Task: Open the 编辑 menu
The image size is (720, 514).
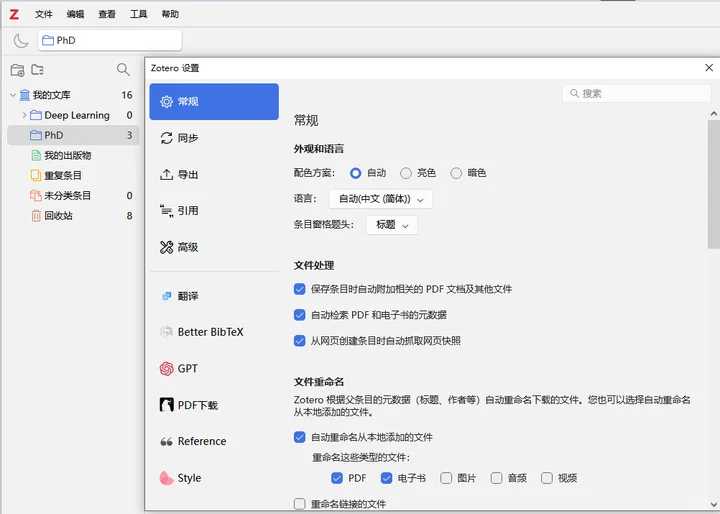Action: tap(75, 14)
